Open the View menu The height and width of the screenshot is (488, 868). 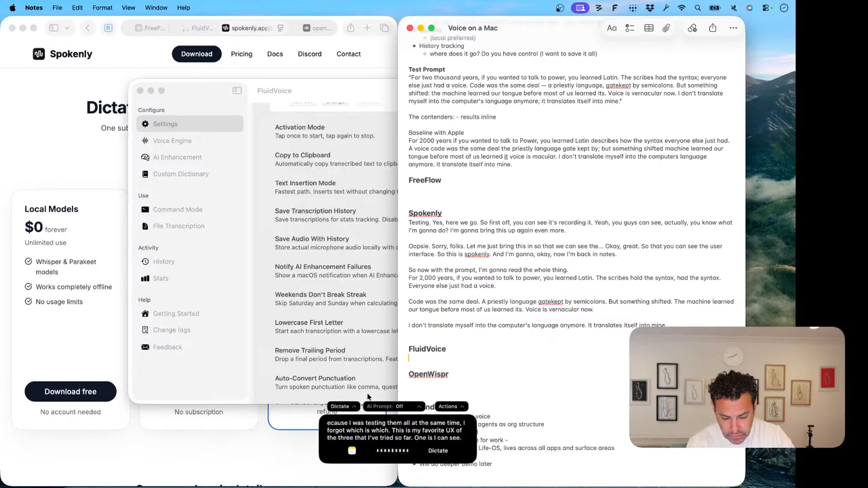tap(128, 7)
